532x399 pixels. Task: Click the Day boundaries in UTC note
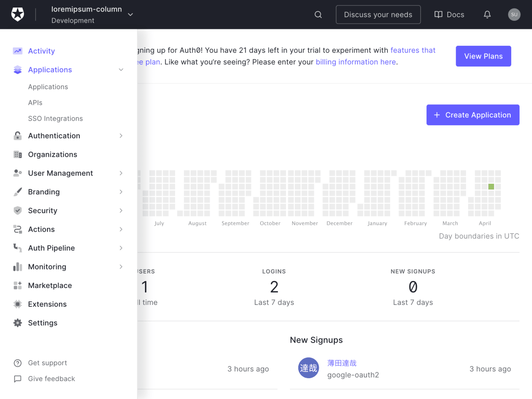point(479,236)
